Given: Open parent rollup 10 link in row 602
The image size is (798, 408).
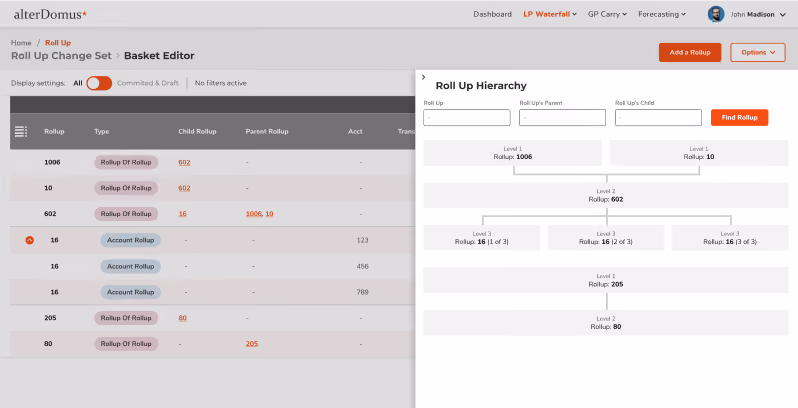Looking at the screenshot, I should pos(269,214).
